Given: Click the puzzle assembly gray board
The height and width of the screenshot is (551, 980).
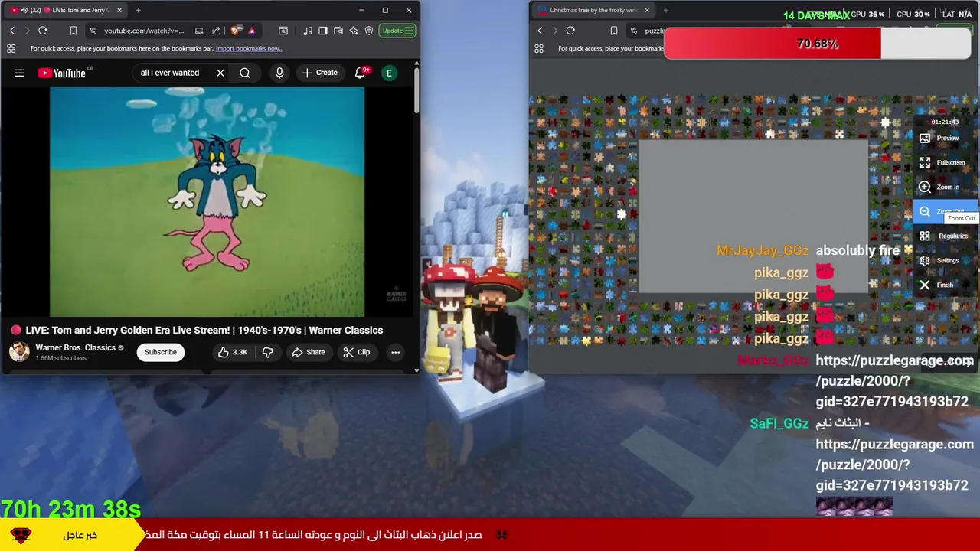Looking at the screenshot, I should click(753, 217).
